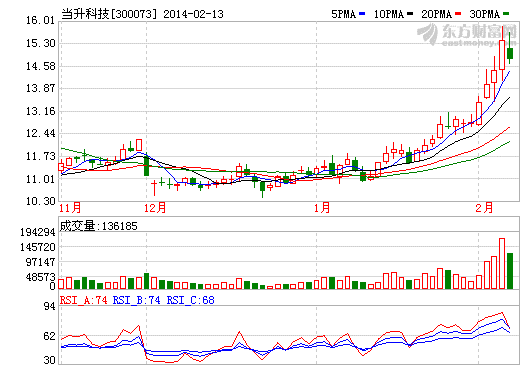Click the 13.87 price axis label
520x365 pixels.
pos(40,88)
